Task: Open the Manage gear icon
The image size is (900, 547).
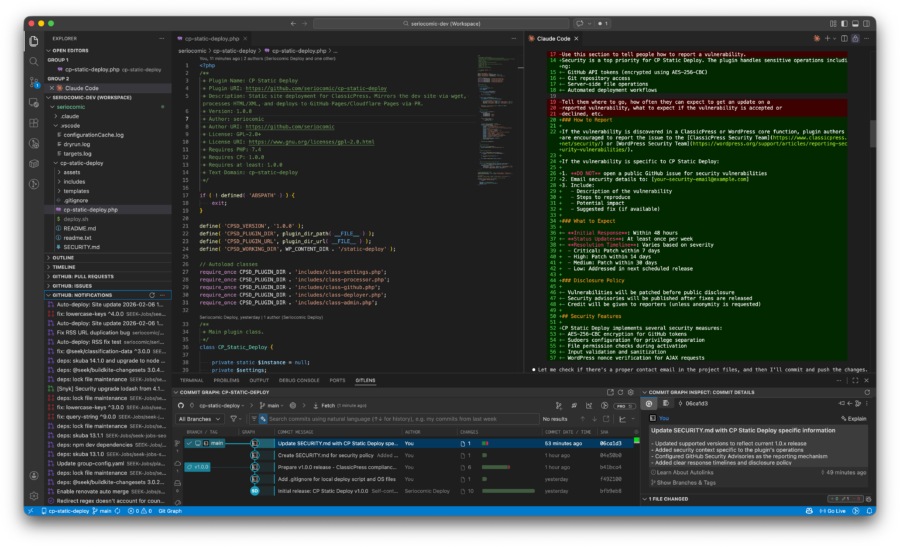Action: point(33,495)
